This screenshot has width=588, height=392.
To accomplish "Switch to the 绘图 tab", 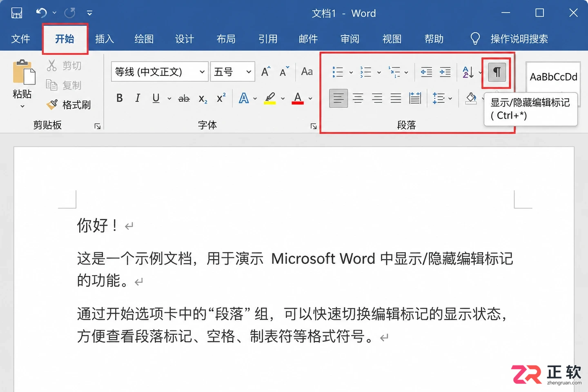I will 144,39.
